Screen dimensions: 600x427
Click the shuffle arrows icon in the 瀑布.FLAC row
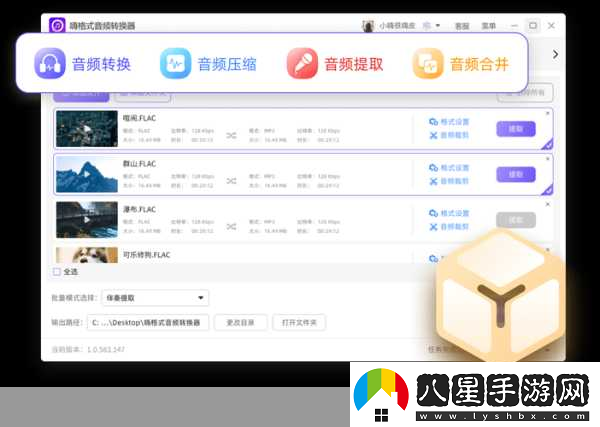231,227
